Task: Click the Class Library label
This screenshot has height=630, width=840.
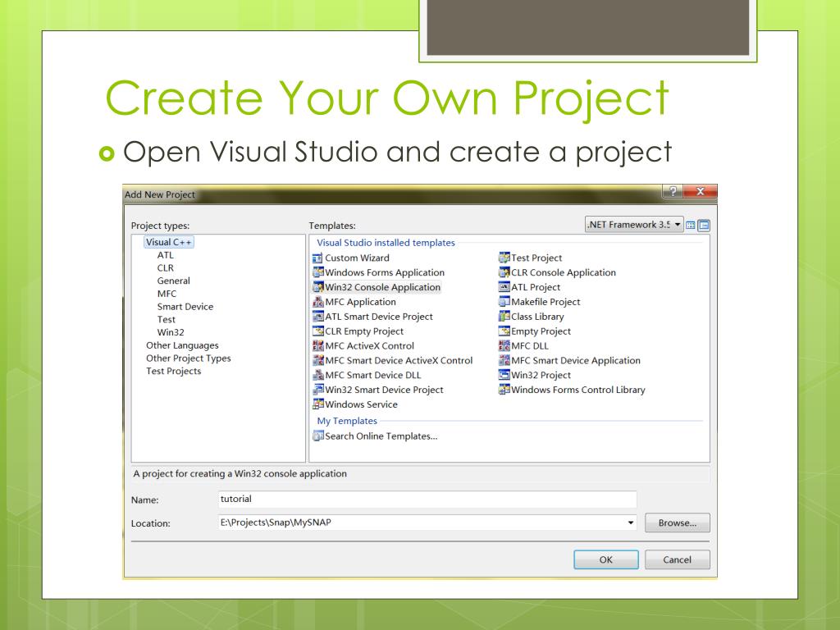Action: tap(537, 317)
